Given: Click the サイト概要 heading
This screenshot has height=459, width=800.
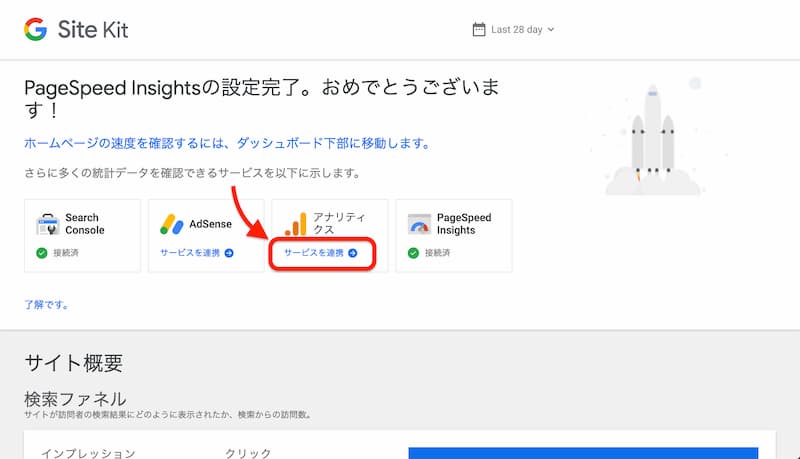Looking at the screenshot, I should tap(73, 363).
